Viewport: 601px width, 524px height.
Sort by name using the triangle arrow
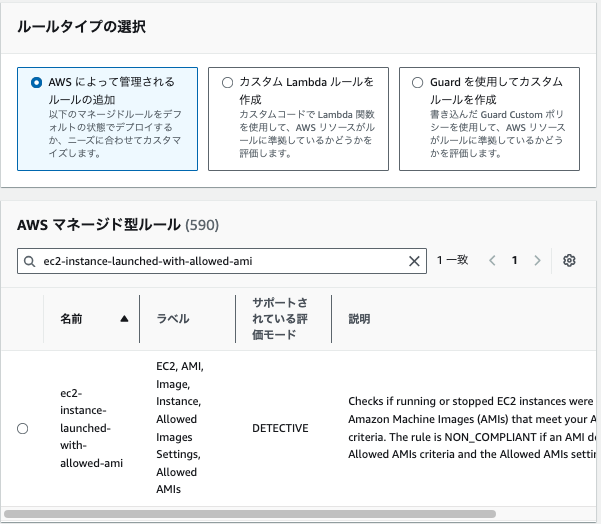click(124, 319)
